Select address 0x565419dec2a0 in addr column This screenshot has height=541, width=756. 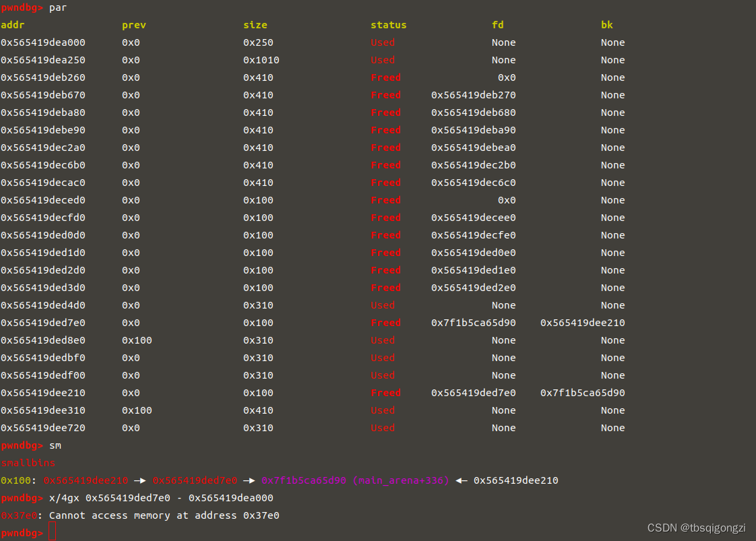click(43, 148)
